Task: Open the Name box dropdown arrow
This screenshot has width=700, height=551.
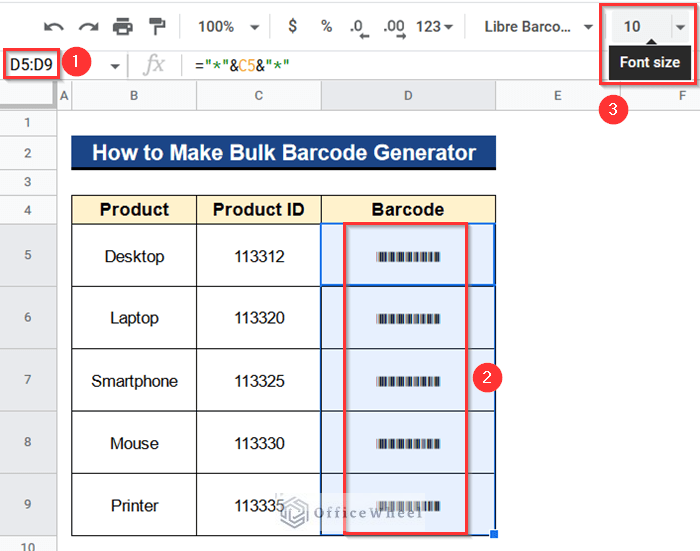Action: 115,67
